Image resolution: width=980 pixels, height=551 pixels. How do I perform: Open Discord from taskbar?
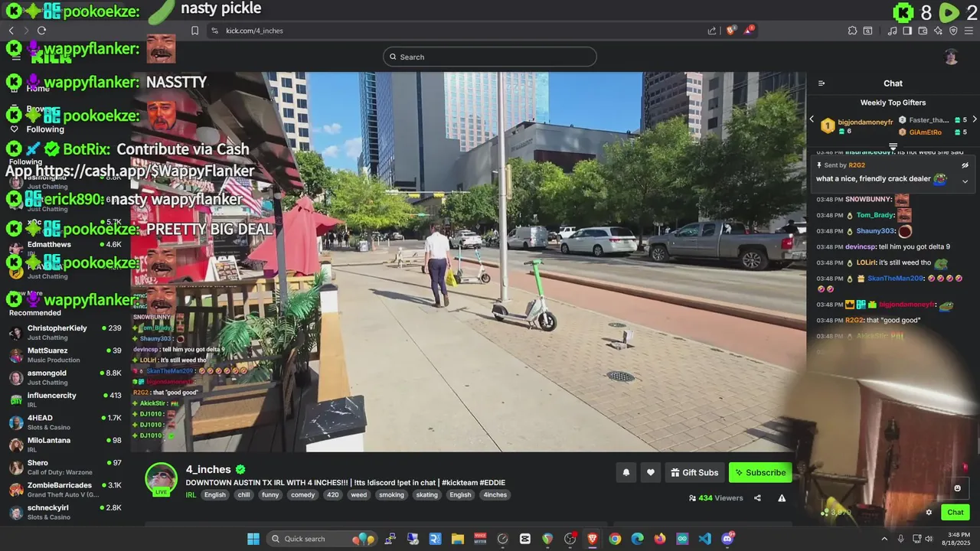(727, 539)
